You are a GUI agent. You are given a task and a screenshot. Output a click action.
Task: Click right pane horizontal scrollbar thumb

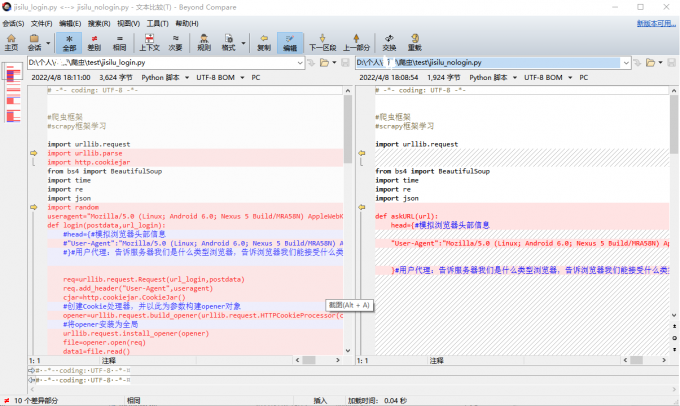click(637, 360)
